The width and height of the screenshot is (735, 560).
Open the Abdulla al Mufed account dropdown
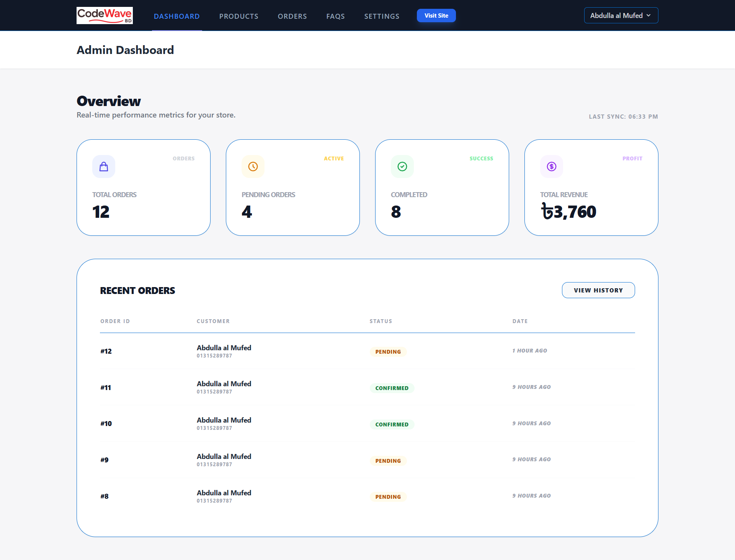[621, 15]
